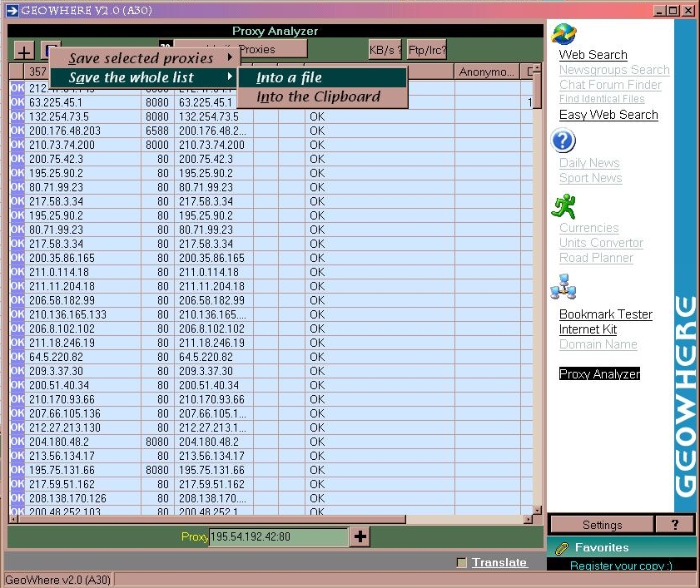This screenshot has width=700, height=588.
Task: Click the 8000 port cell
Action: pos(157,145)
